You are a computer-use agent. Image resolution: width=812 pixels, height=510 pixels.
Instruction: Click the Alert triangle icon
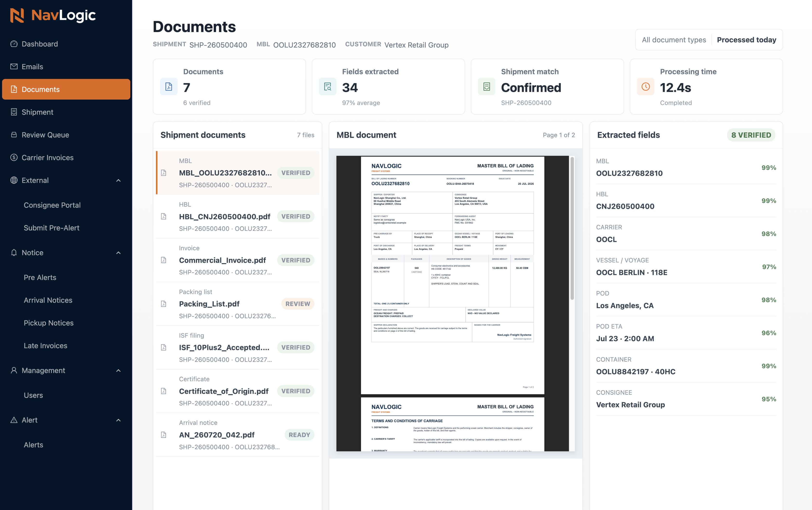pos(14,420)
